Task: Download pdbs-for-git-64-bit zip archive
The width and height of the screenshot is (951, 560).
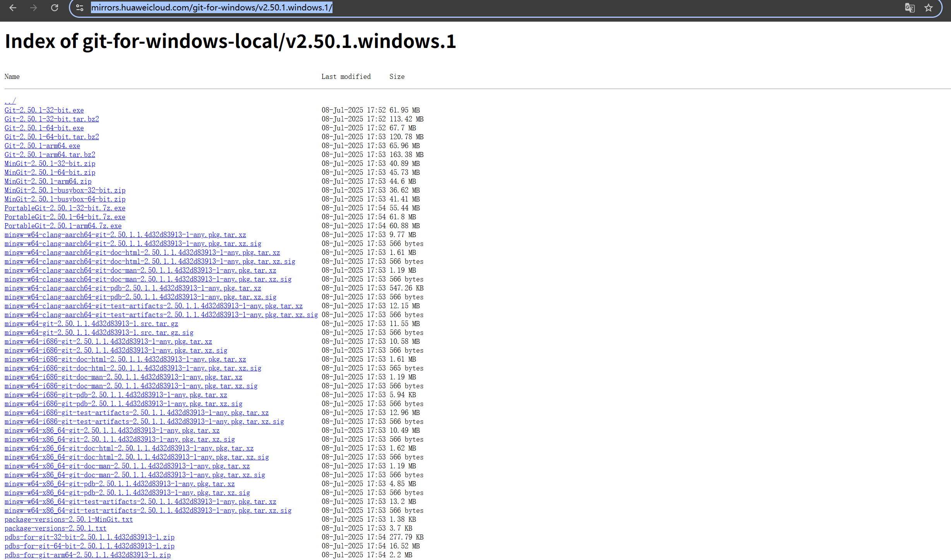Action: point(89,546)
